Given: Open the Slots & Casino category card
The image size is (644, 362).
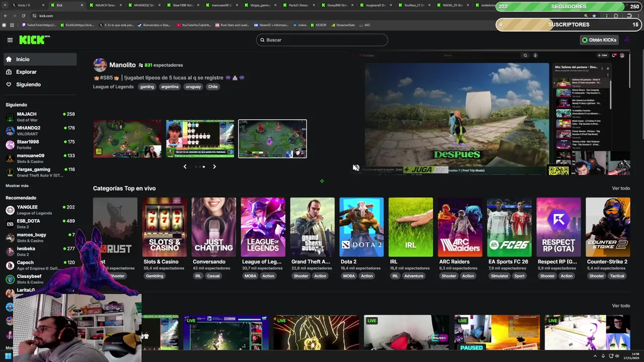Looking at the screenshot, I should click(x=164, y=227).
